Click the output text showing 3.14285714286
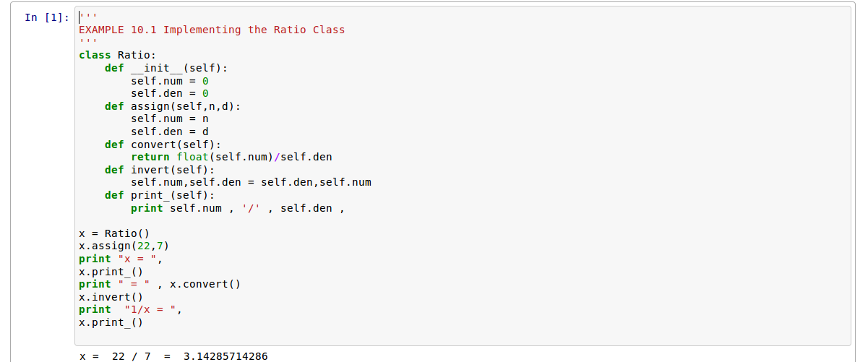Screen dimensions: 868x362 pyautogui.click(x=225, y=356)
